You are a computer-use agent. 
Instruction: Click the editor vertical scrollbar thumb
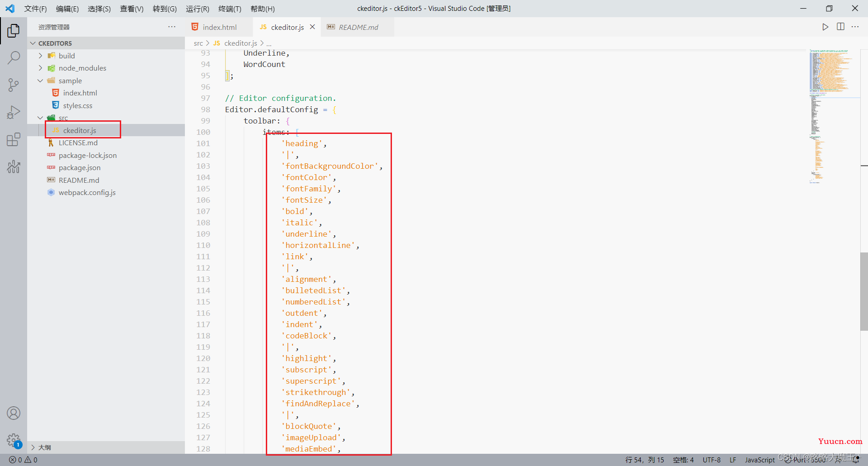(x=864, y=291)
